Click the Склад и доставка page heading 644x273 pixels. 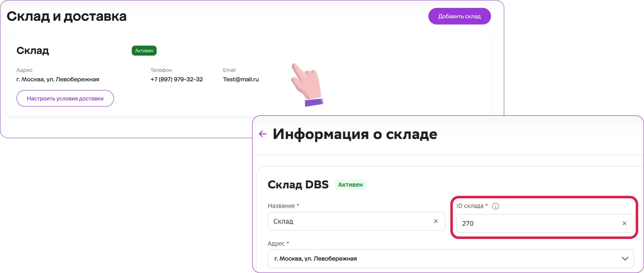(67, 16)
